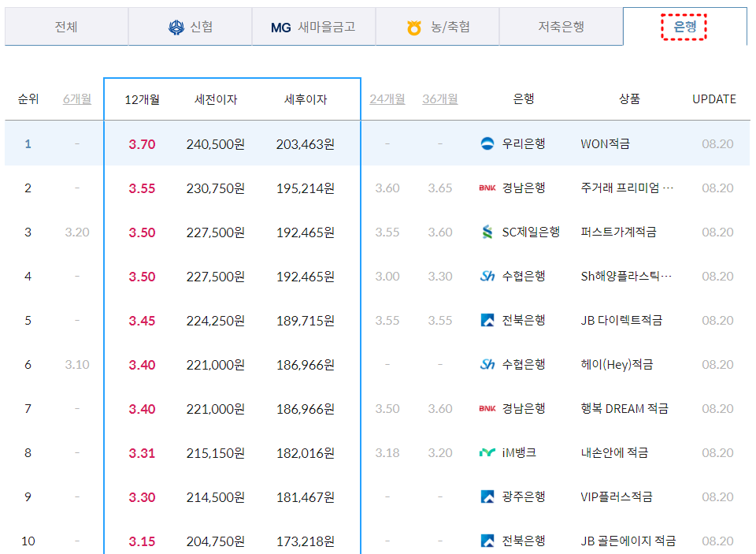Click the 215,150원 pre-tax interest
The width and height of the screenshot is (756, 554).
216,453
